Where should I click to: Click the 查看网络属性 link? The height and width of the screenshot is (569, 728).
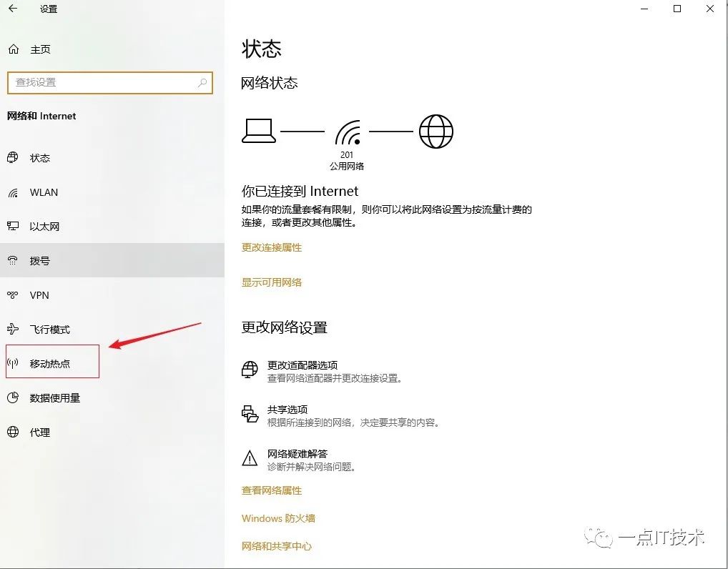pos(272,490)
